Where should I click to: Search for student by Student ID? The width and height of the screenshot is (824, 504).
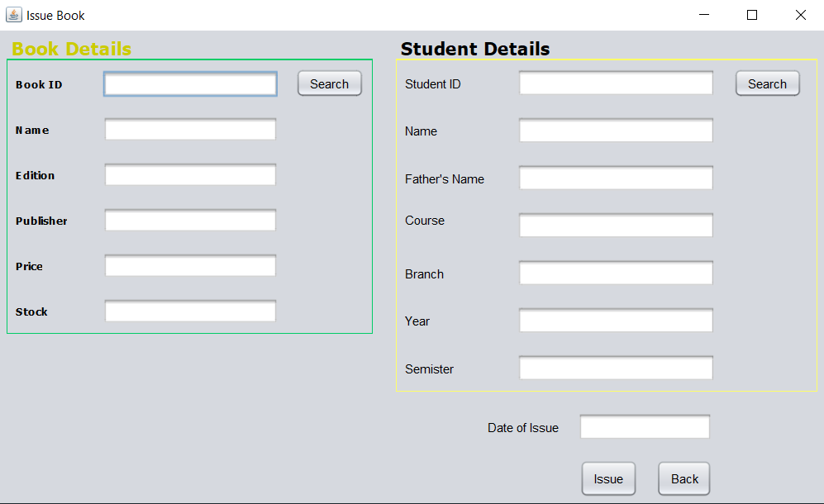(x=767, y=83)
